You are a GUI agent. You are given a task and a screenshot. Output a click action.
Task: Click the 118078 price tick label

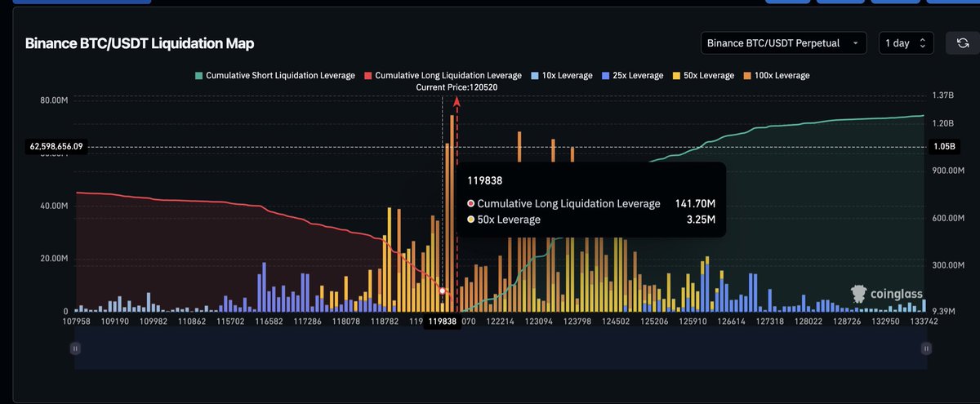pyautogui.click(x=346, y=322)
